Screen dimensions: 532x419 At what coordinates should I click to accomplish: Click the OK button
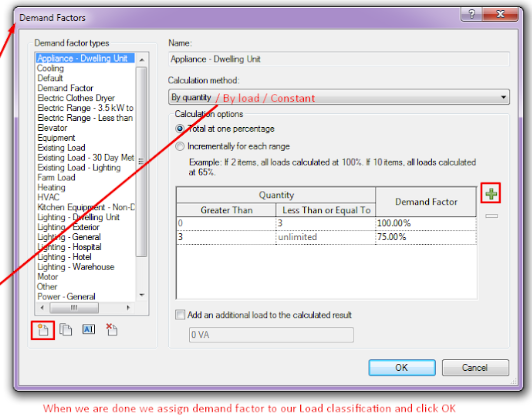402,367
